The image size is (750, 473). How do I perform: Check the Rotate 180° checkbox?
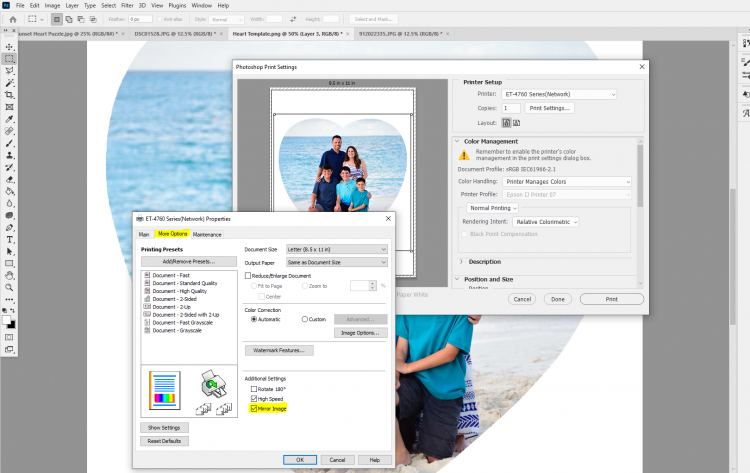[254, 389]
